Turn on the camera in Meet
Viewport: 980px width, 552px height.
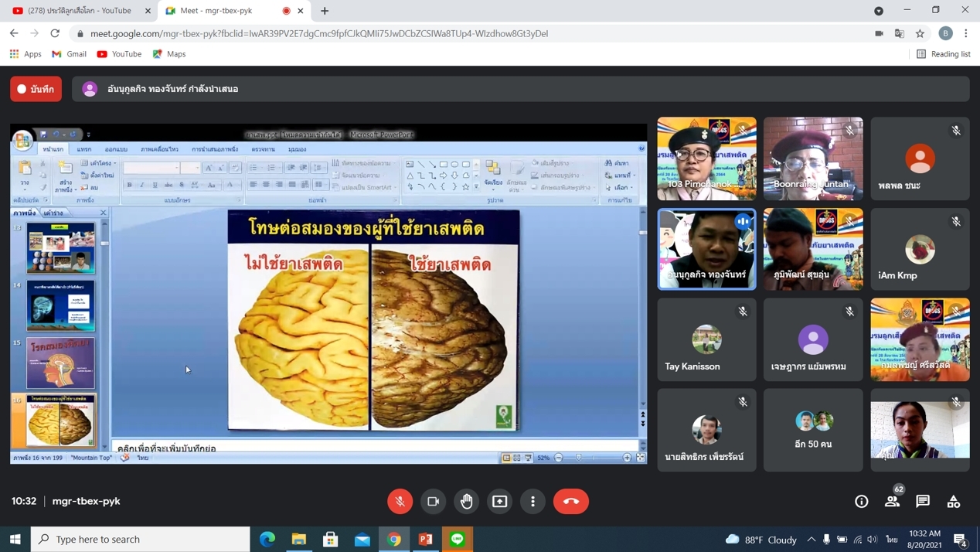click(433, 501)
